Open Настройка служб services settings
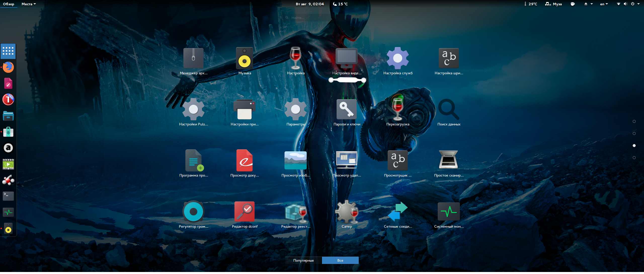 click(x=397, y=58)
